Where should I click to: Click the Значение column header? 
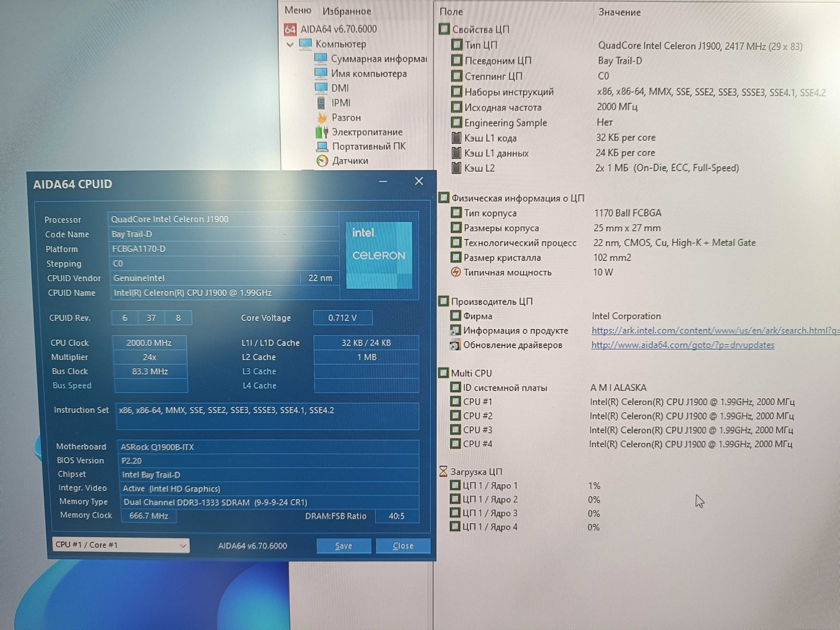619,12
